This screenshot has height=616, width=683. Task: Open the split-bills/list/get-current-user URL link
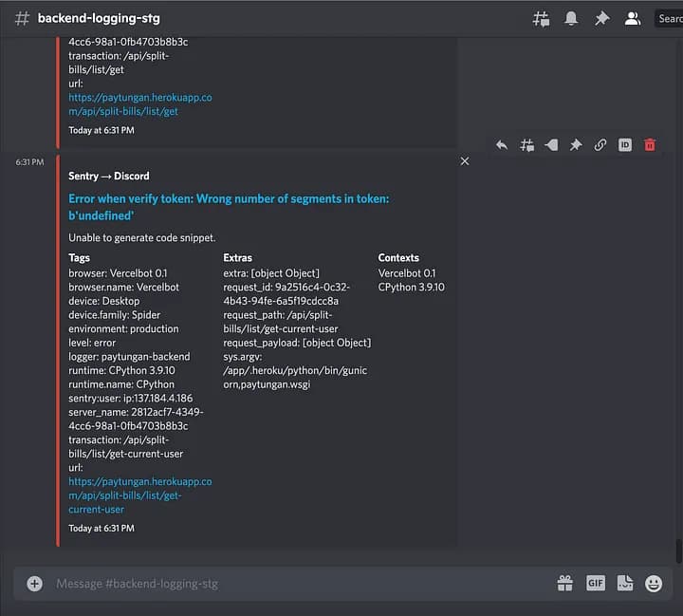[x=140, y=495]
